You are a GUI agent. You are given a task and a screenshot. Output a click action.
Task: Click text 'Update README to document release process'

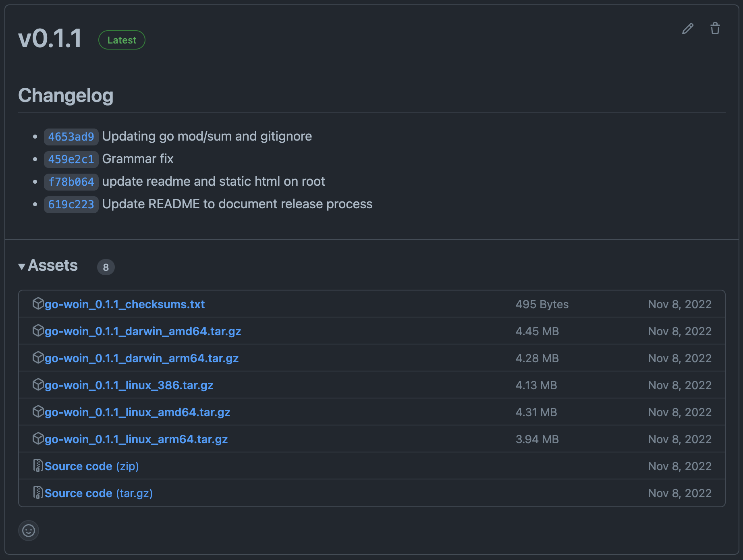click(237, 204)
